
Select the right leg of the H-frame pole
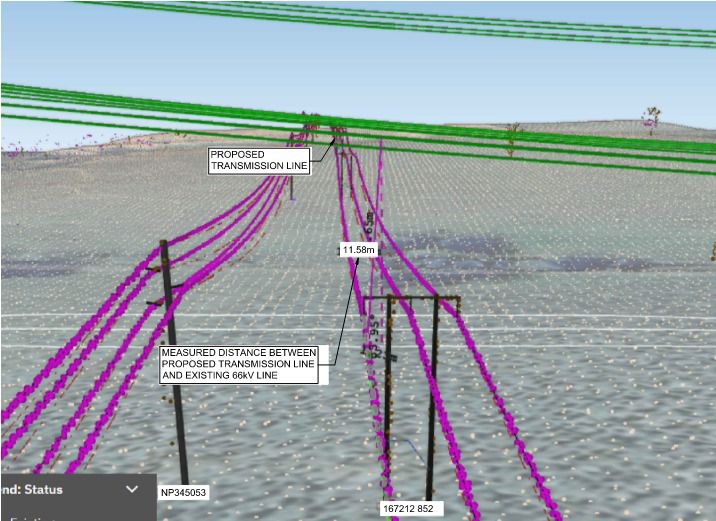[x=434, y=400]
